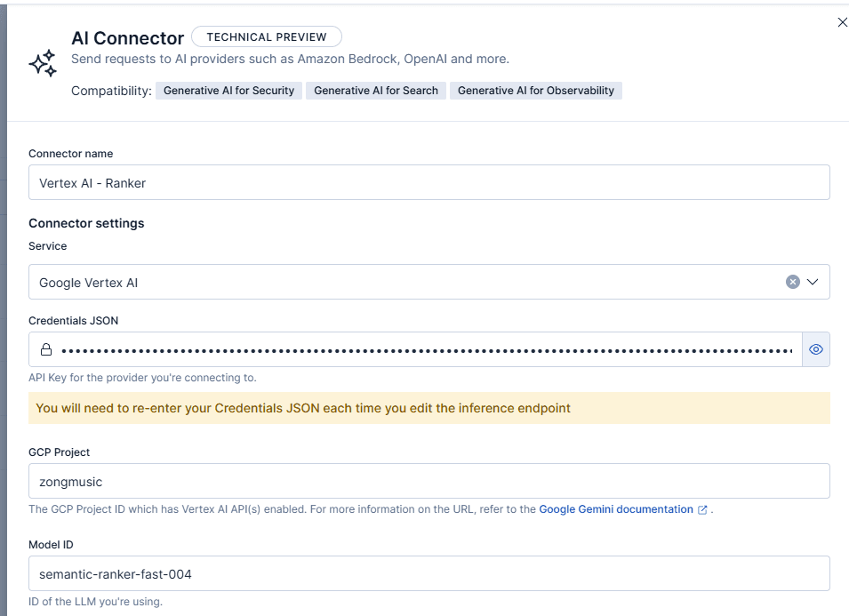Open the Google Vertex AI service combo box

tap(400, 283)
